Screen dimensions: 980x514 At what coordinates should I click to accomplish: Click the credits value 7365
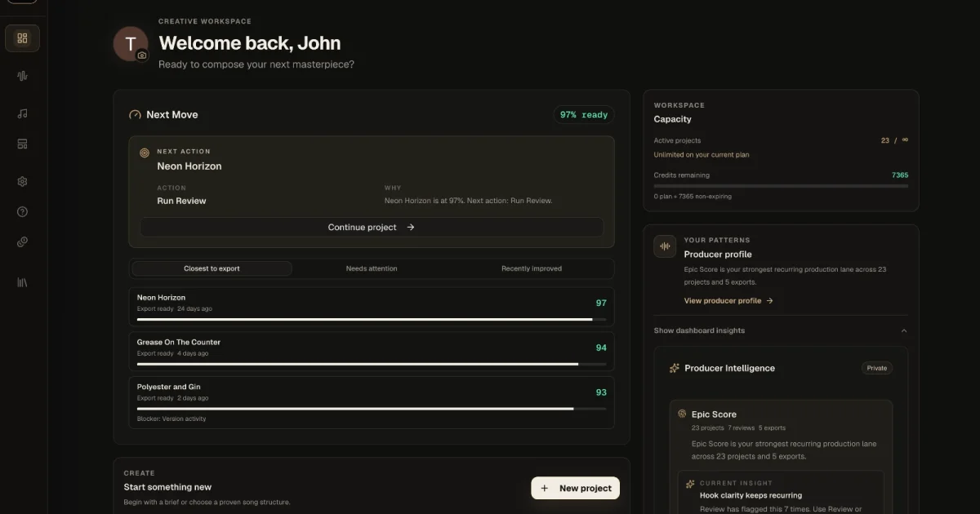tap(899, 175)
